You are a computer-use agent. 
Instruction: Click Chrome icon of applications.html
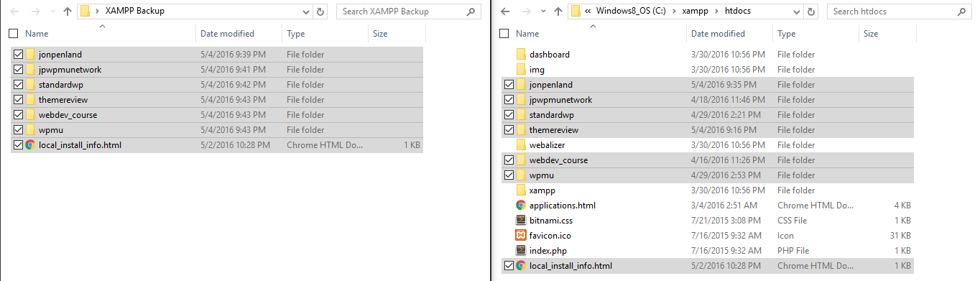pyautogui.click(x=521, y=206)
